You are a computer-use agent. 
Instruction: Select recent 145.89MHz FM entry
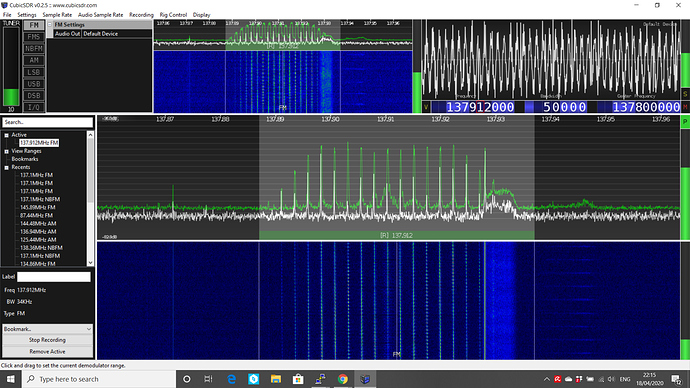pos(37,207)
